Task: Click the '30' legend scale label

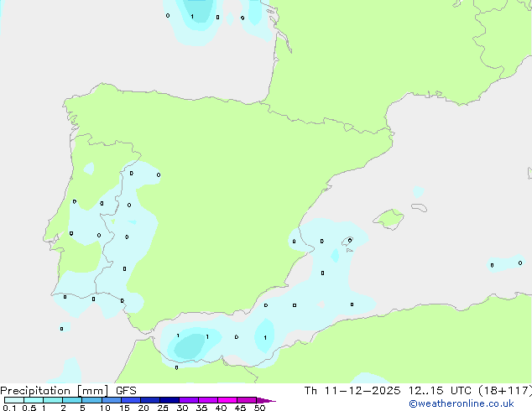Action: pyautogui.click(x=182, y=408)
